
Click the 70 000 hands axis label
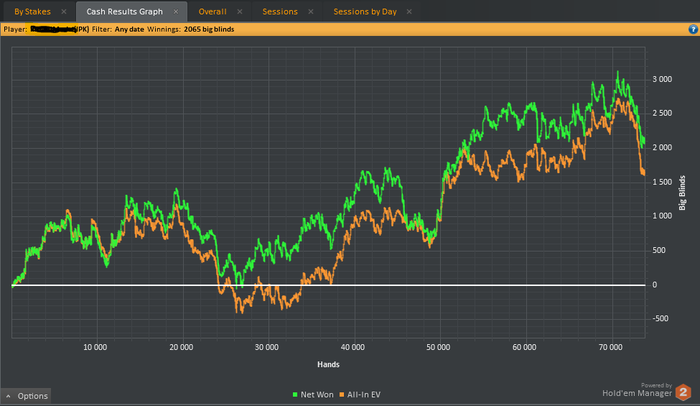point(610,347)
